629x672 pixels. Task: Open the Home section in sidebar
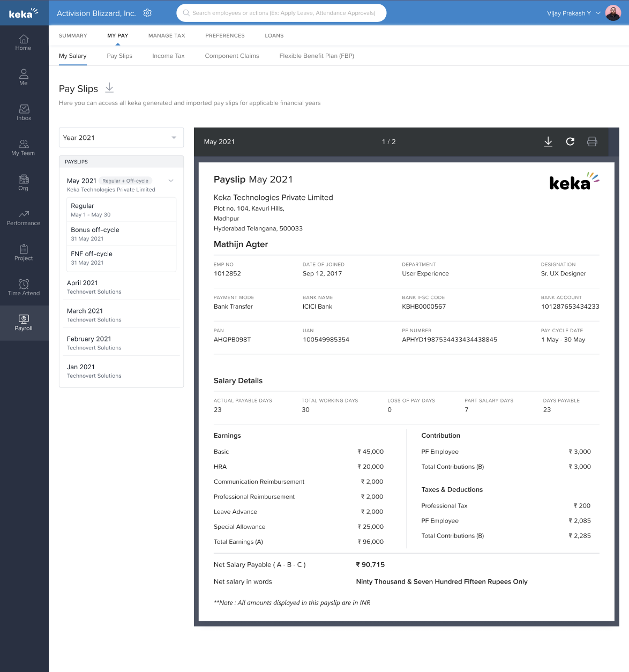tap(24, 42)
